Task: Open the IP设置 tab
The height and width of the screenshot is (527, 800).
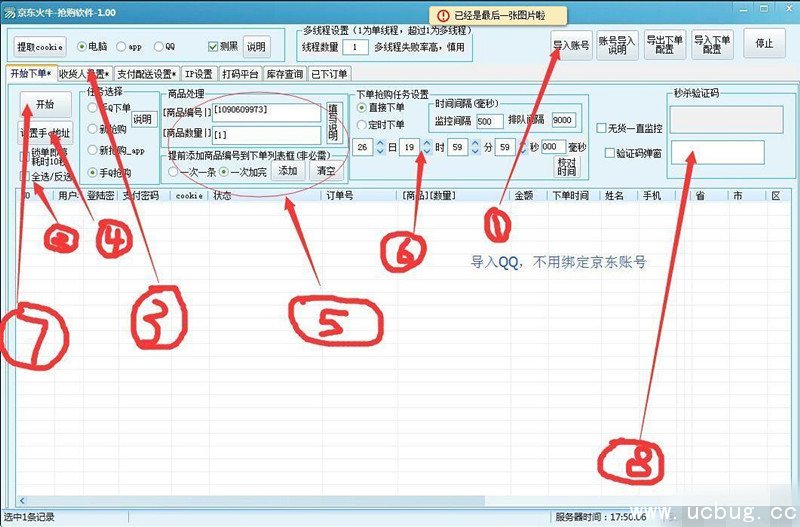Action: point(198,73)
